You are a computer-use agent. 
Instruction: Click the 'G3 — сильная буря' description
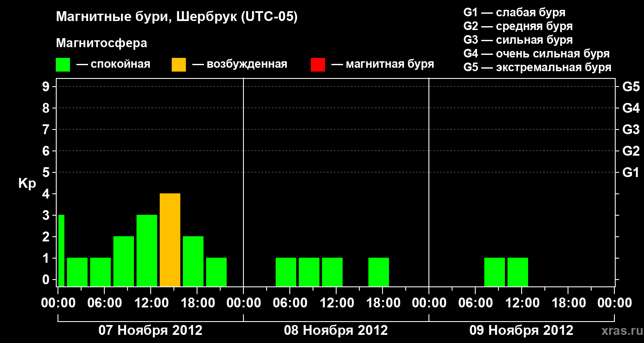tap(518, 40)
